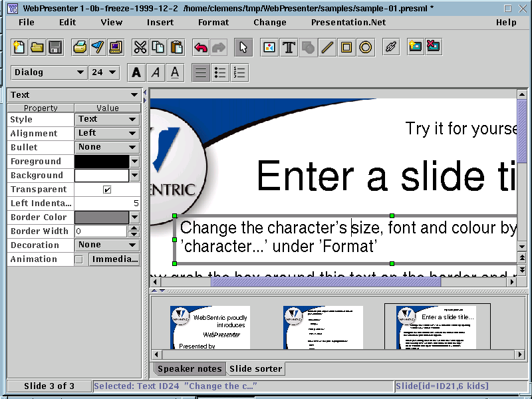Click the hyperlink chain icon
Viewport: 532px width, 399px height.
click(390, 47)
